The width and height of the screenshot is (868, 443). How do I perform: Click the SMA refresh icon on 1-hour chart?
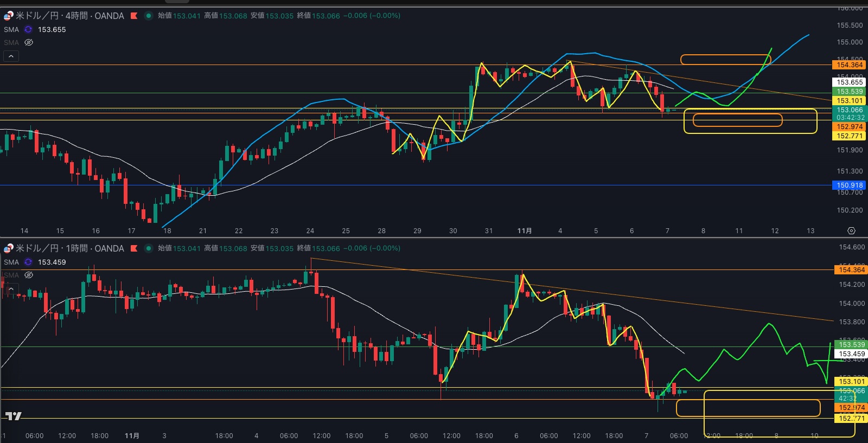(x=28, y=262)
